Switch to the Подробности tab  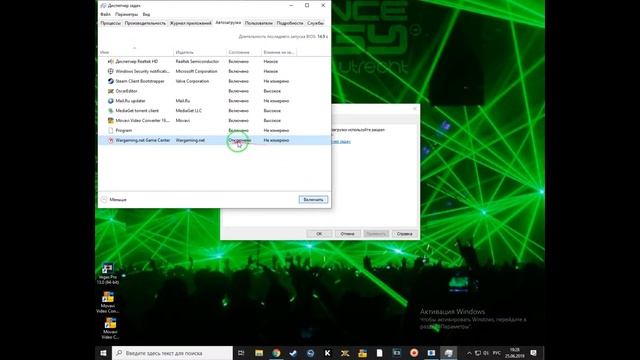click(290, 23)
